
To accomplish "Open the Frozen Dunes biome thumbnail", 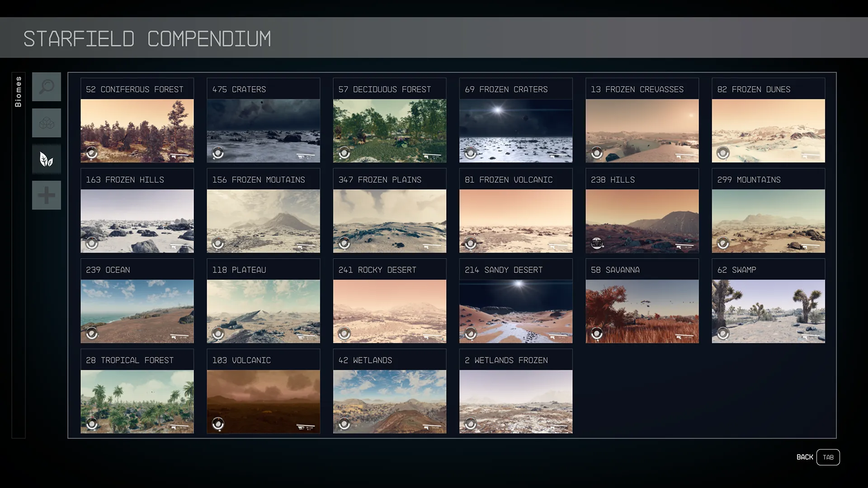I will pos(769,131).
